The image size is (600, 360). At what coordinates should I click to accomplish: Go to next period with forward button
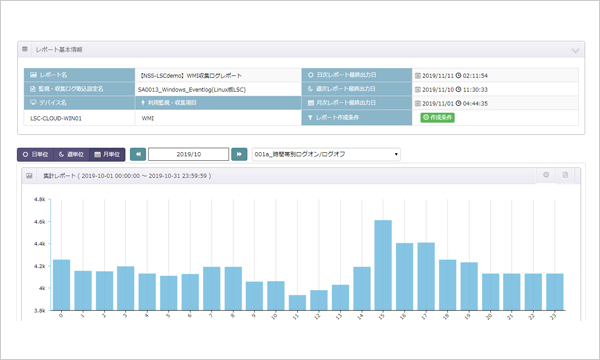[239, 154]
